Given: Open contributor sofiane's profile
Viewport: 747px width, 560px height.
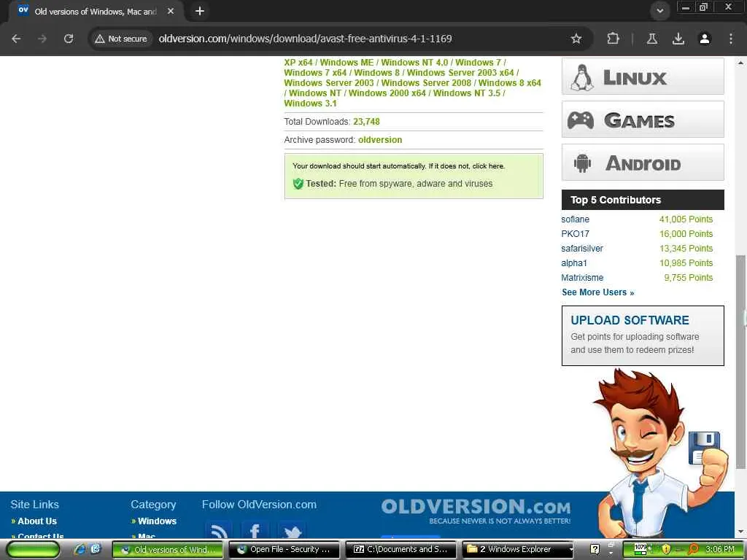Looking at the screenshot, I should tap(575, 219).
